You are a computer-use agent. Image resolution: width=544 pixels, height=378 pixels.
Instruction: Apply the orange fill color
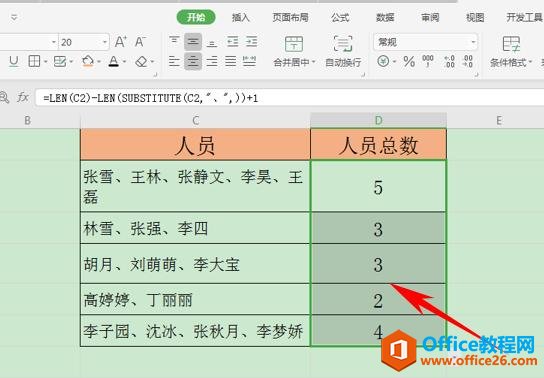(x=88, y=62)
